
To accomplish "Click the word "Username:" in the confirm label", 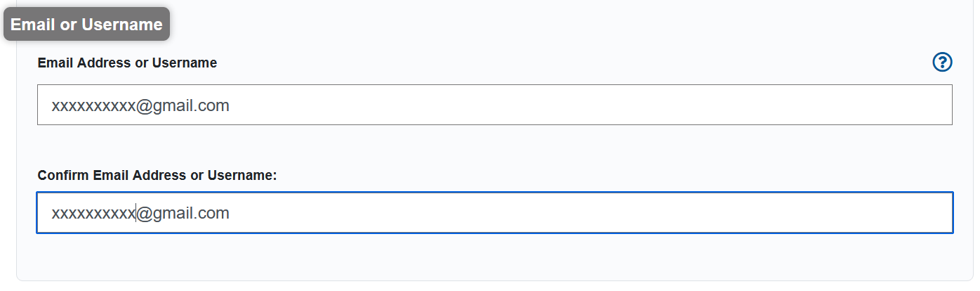I will point(244,175).
